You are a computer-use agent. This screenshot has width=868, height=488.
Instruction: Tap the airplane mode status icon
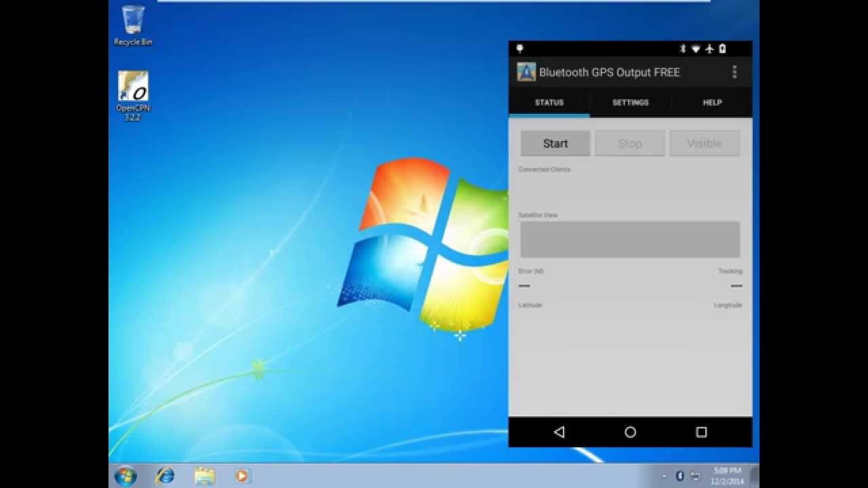709,49
